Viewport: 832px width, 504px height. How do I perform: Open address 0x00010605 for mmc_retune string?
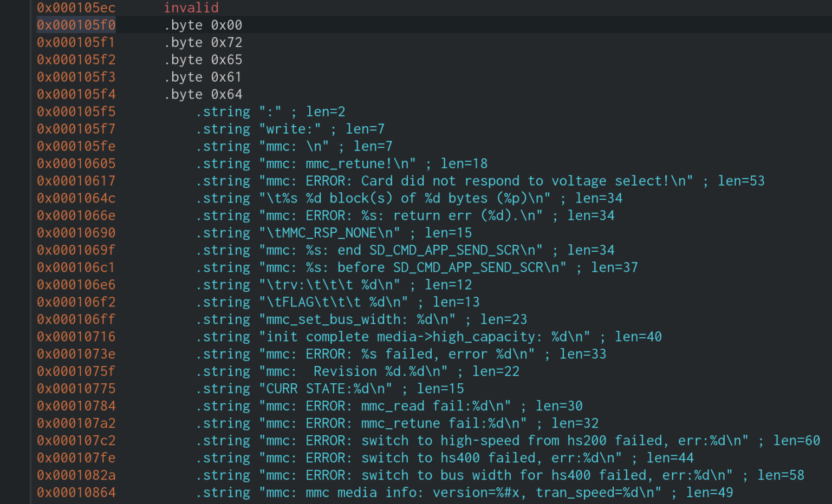[76, 163]
